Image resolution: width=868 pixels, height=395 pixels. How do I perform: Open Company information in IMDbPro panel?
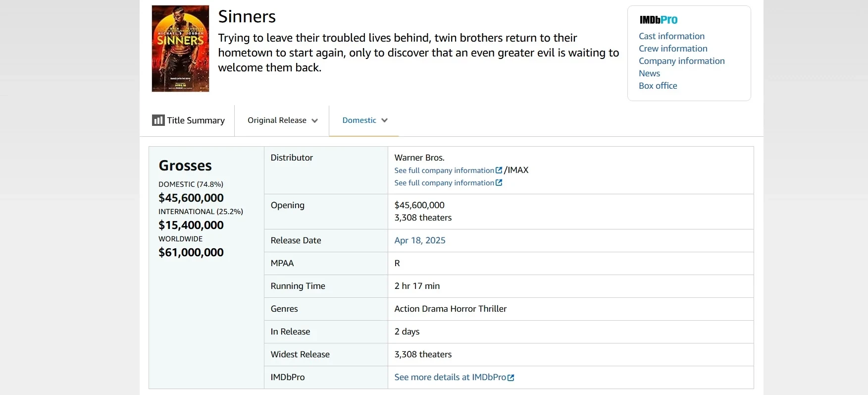coord(681,61)
